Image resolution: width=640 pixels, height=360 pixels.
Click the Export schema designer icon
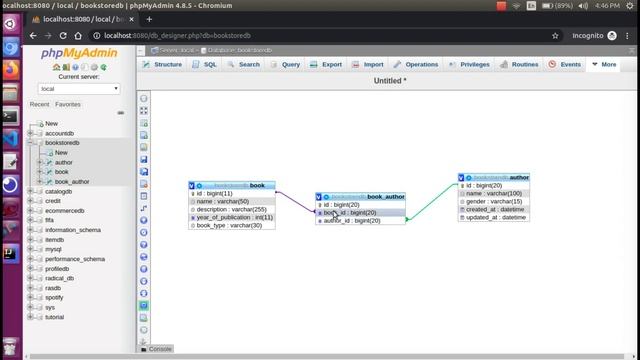pos(144,318)
